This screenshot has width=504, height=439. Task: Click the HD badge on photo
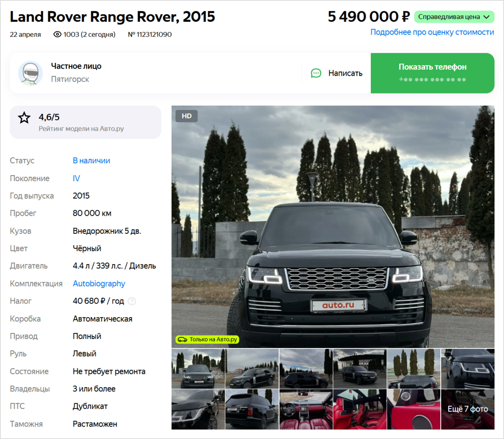pyautogui.click(x=186, y=116)
